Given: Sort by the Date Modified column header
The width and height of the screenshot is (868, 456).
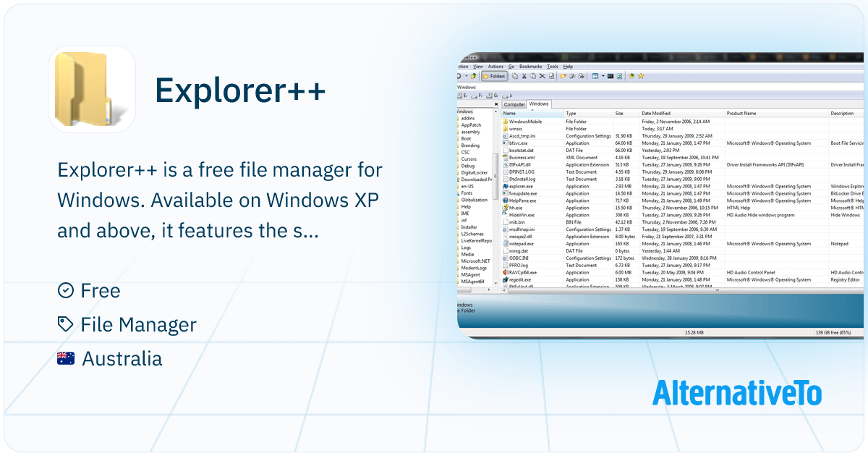Looking at the screenshot, I should [682, 113].
